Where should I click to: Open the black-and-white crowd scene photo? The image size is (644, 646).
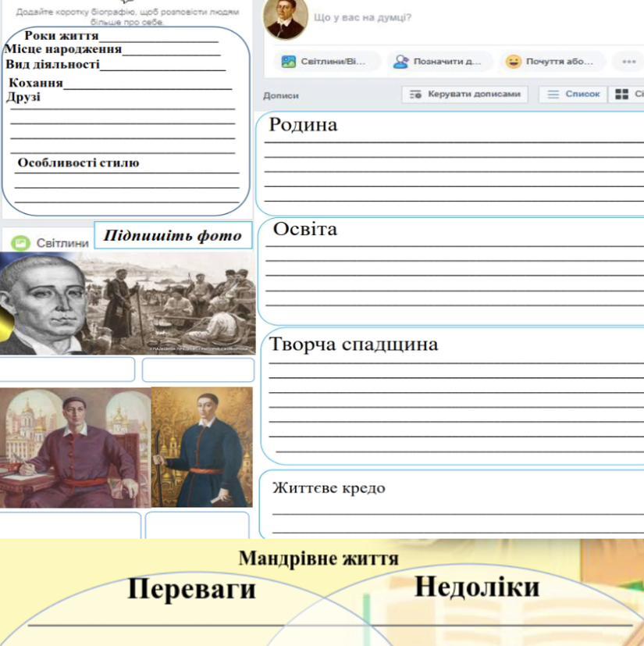click(170, 304)
